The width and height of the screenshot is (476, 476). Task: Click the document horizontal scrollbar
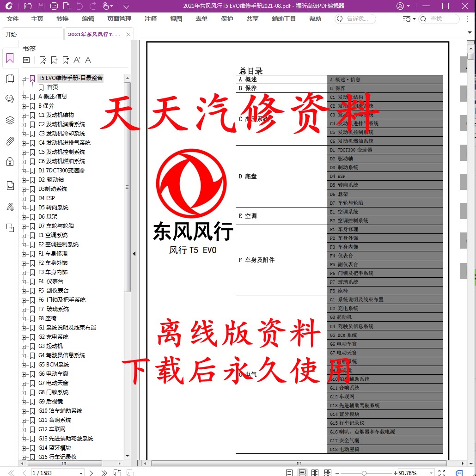click(x=299, y=464)
